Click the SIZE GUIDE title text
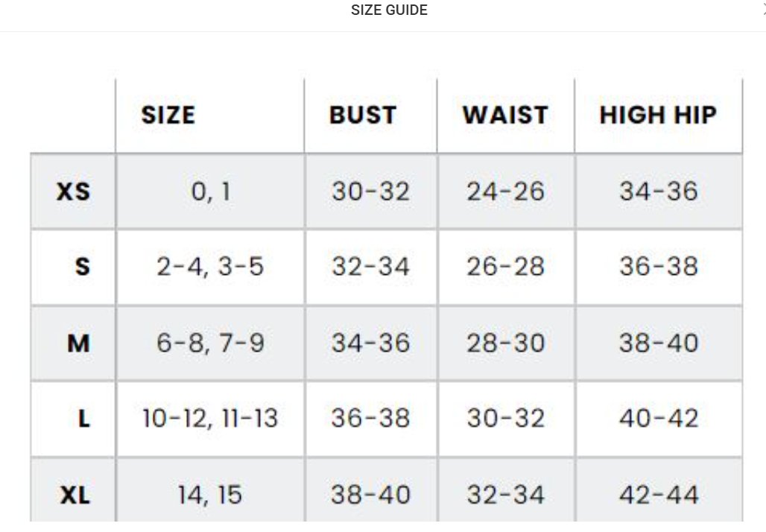The width and height of the screenshot is (766, 532). [x=389, y=10]
